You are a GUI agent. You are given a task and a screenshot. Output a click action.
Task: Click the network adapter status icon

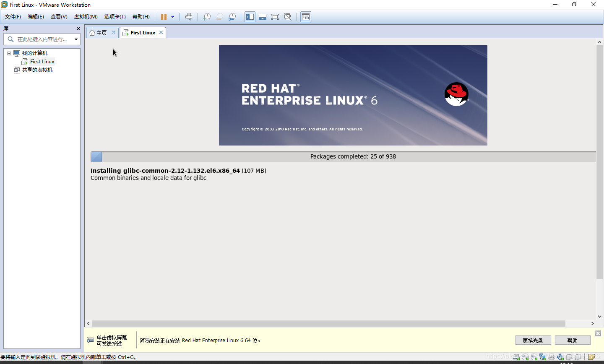coord(543,357)
